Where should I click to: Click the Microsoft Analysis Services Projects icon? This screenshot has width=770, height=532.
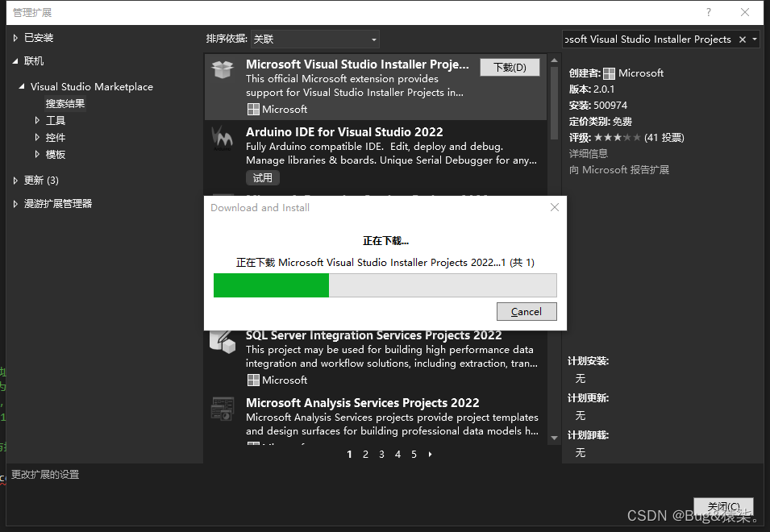[x=223, y=409]
